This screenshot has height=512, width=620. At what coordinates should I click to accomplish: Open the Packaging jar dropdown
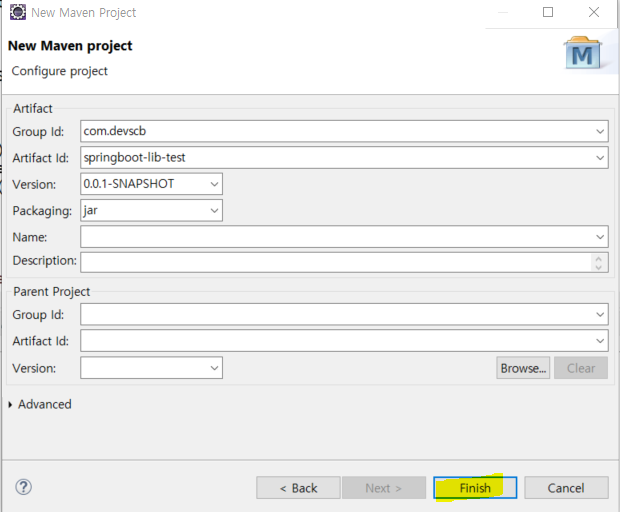(x=214, y=210)
